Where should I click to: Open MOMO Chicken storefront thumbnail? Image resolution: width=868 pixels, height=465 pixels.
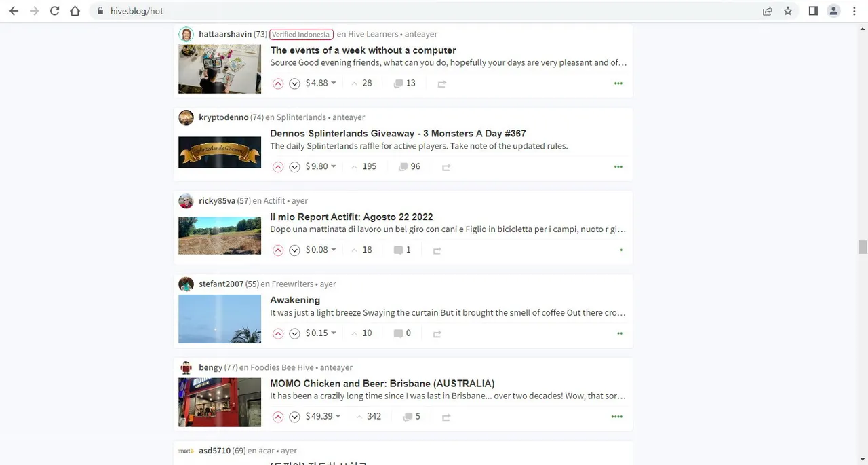click(220, 403)
